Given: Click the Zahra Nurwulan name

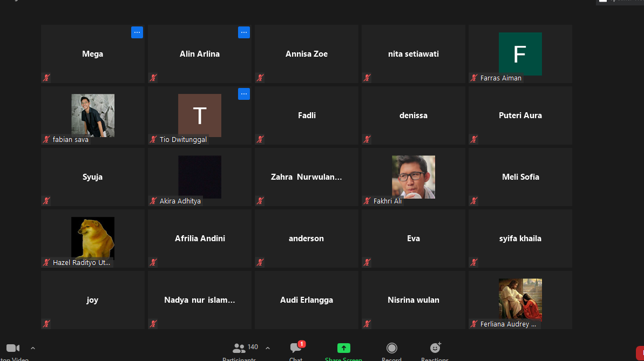Looking at the screenshot, I should point(307,177).
